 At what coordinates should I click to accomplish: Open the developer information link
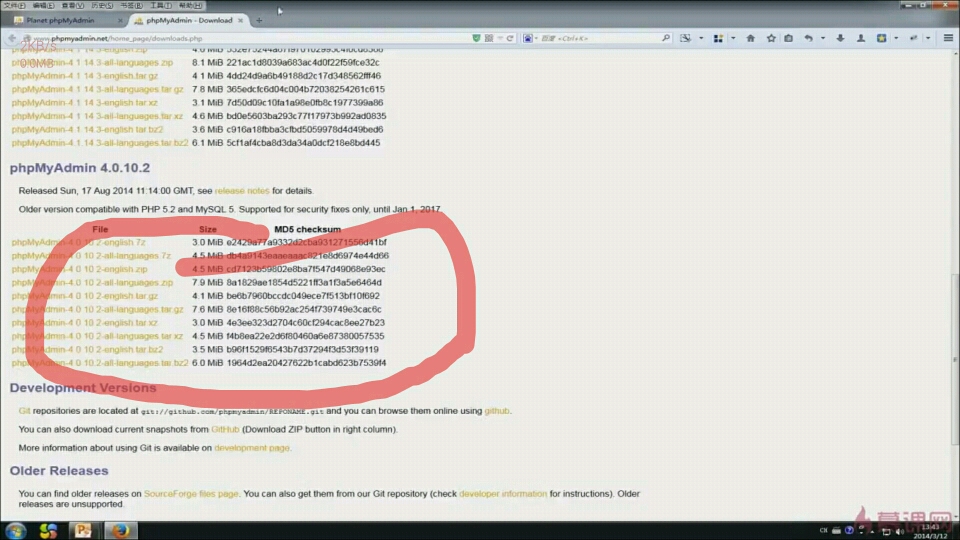(x=503, y=494)
